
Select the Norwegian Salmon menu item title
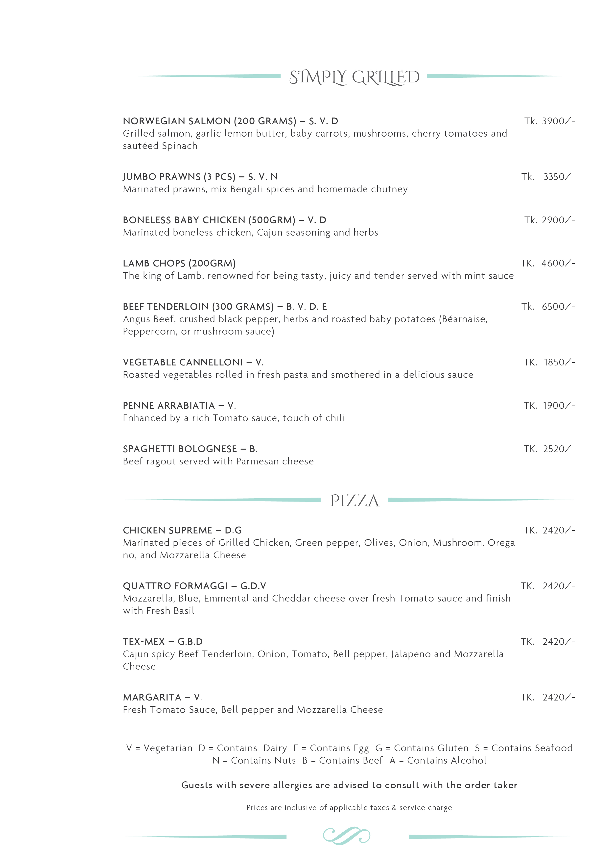230,121
